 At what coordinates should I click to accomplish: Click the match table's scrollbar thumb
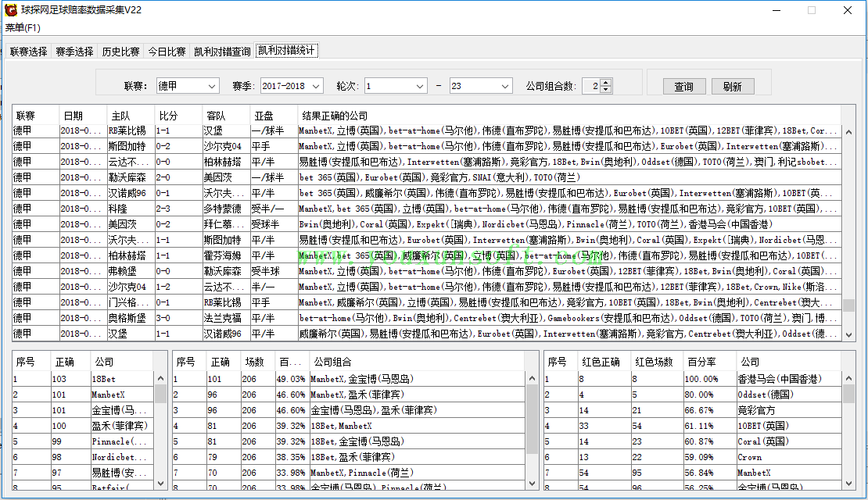pos(848,305)
